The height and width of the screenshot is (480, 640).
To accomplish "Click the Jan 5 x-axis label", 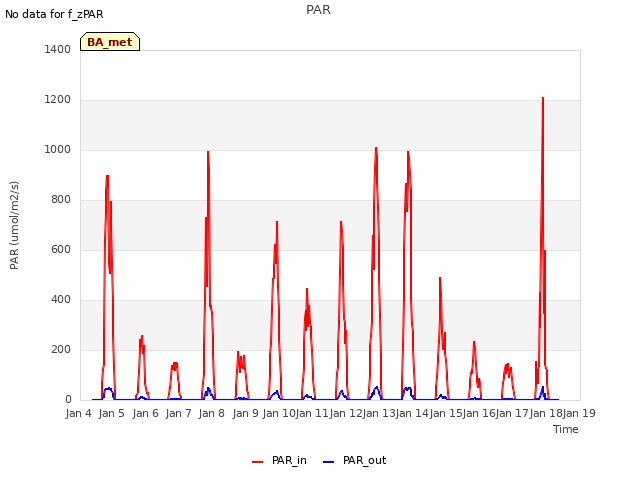I will [112, 413].
